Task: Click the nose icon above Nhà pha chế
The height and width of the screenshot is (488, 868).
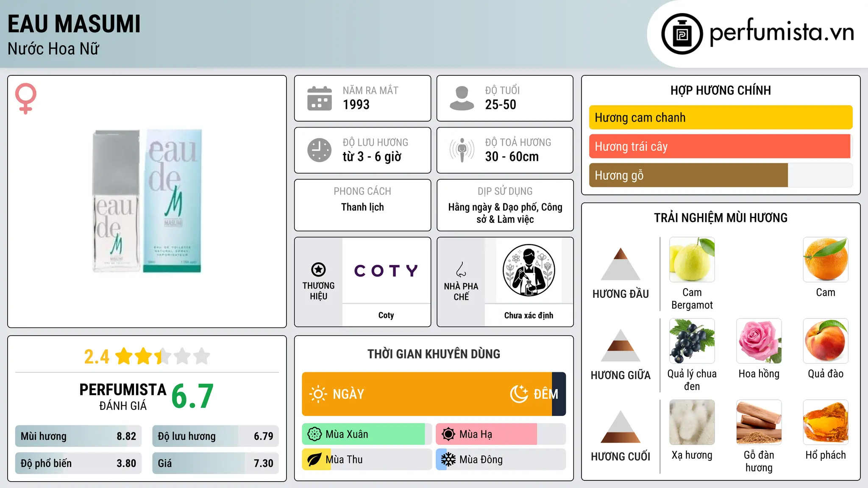Action: pyautogui.click(x=461, y=269)
